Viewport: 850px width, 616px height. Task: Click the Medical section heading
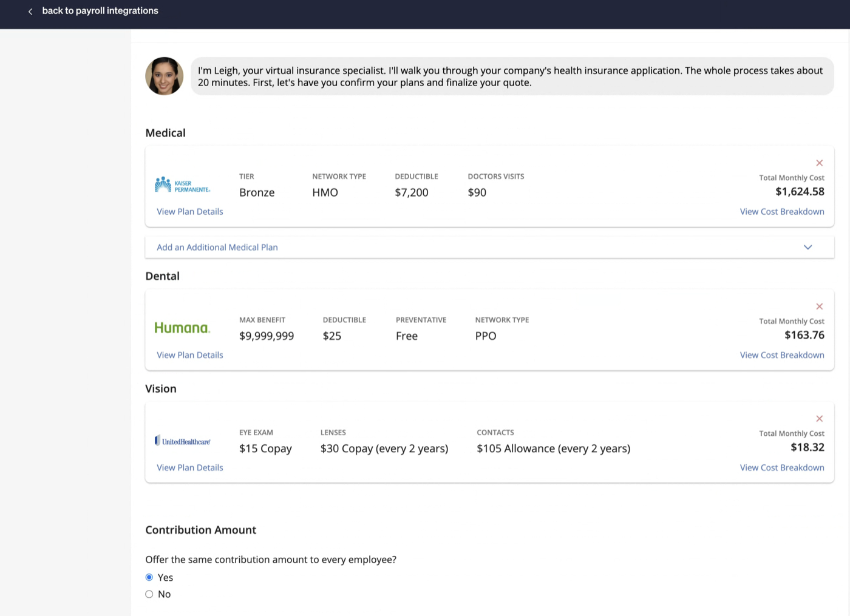165,133
